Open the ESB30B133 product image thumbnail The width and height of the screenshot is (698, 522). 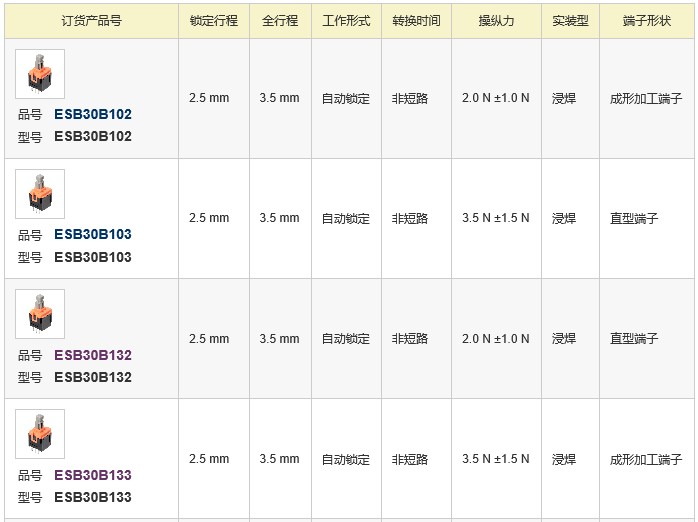click(x=40, y=434)
